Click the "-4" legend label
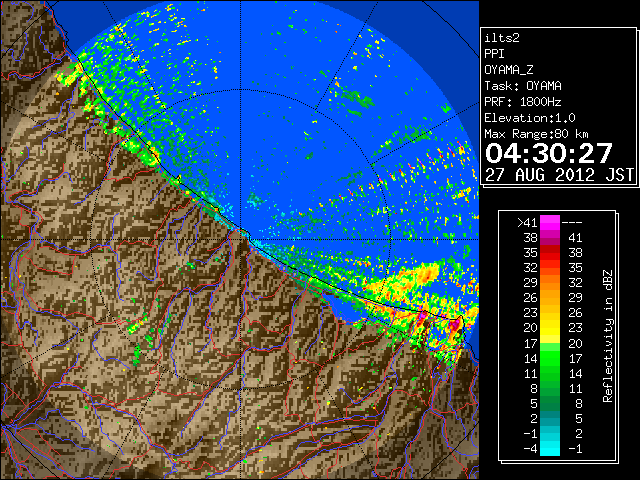The image size is (640, 480). click(x=530, y=449)
